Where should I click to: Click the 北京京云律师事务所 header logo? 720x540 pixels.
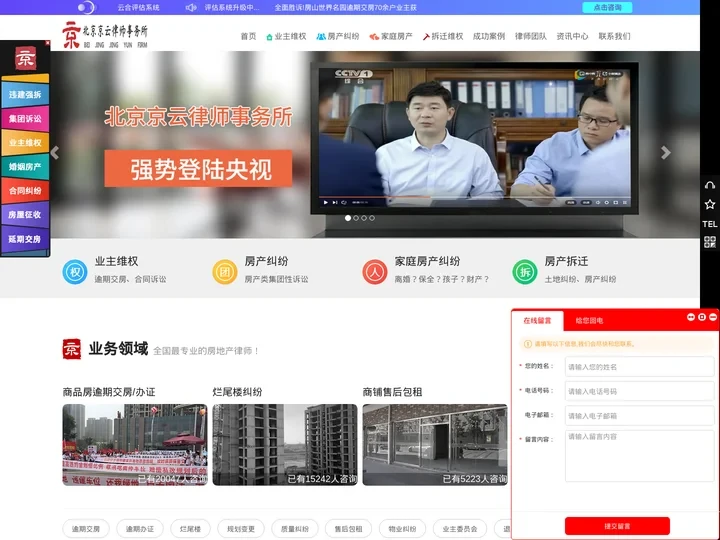[x=105, y=34]
